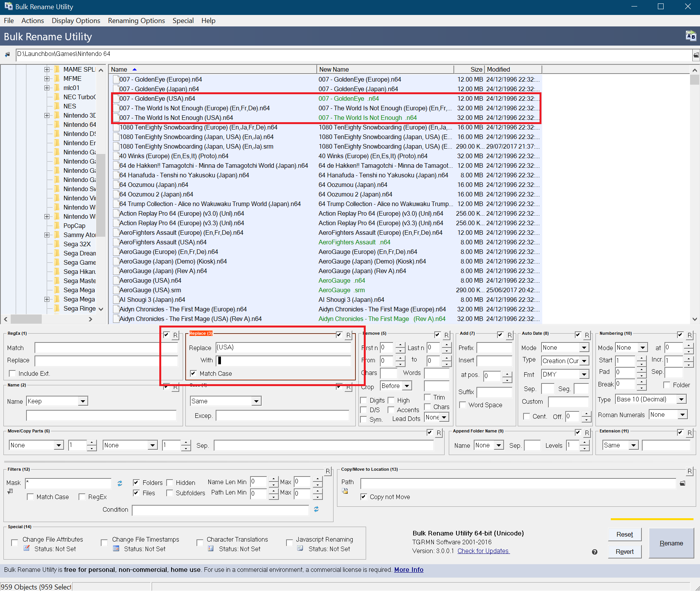Image resolution: width=700 pixels, height=591 pixels.
Task: Click file icon of AeroGauge (USA).srm
Action: pos(116,290)
